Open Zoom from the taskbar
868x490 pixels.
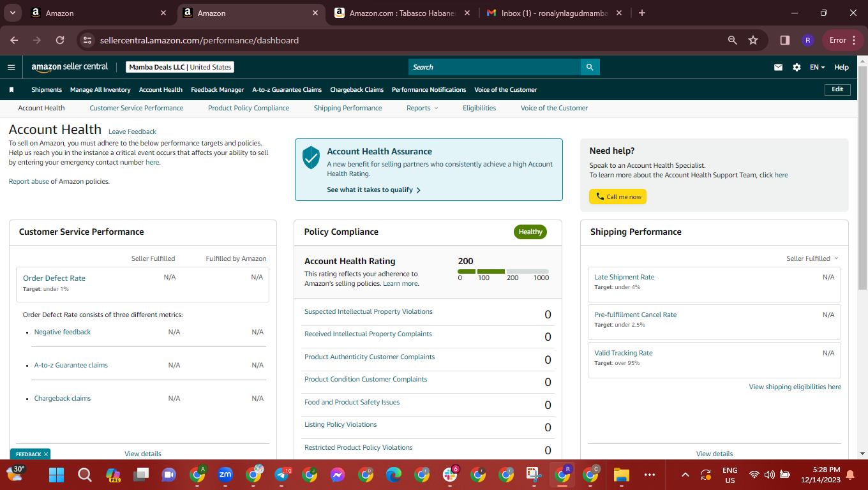pyautogui.click(x=225, y=475)
